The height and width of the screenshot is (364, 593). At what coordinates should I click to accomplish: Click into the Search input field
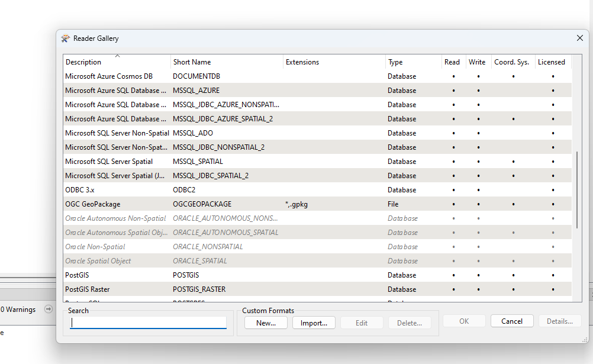[x=148, y=323]
